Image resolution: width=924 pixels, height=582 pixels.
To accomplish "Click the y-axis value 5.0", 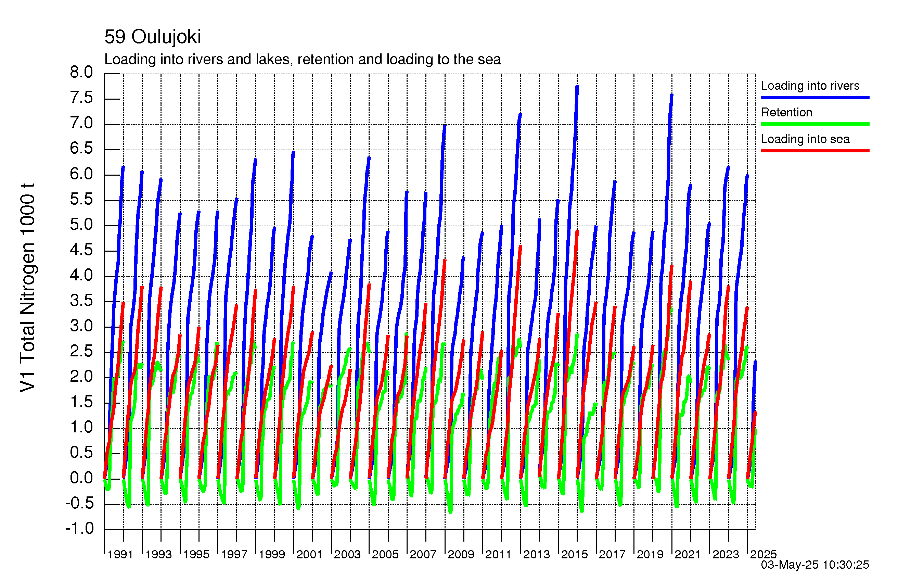I will pos(81,225).
